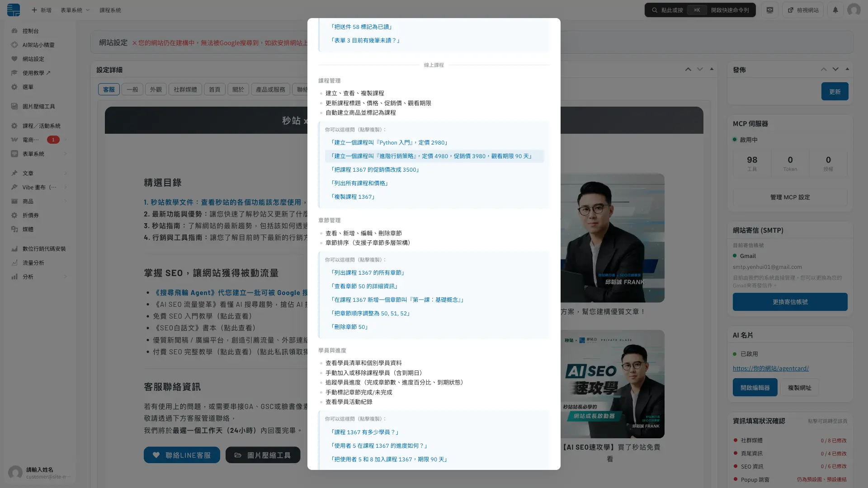Switch to the 客服 tab
Screen dimensions: 868x488
tap(109, 89)
